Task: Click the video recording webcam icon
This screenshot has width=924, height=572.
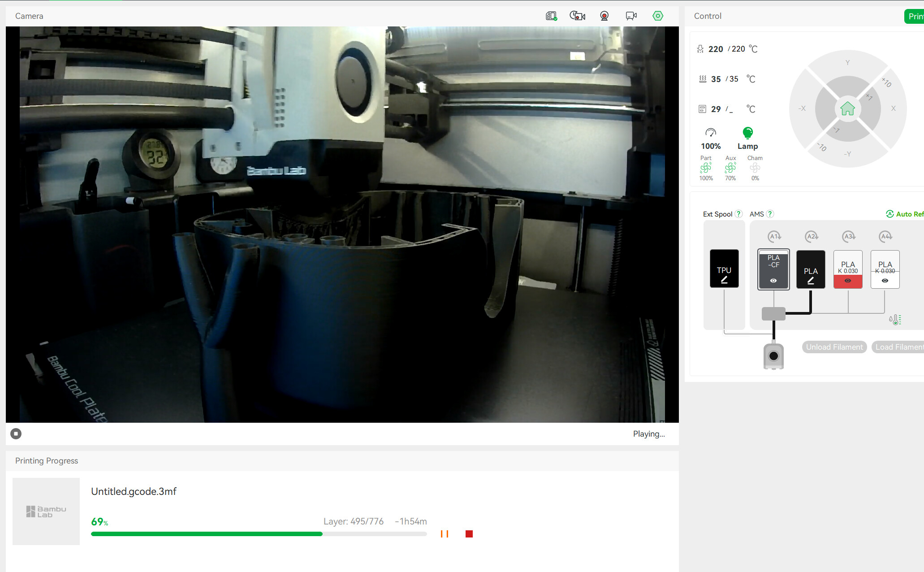Action: coord(604,16)
